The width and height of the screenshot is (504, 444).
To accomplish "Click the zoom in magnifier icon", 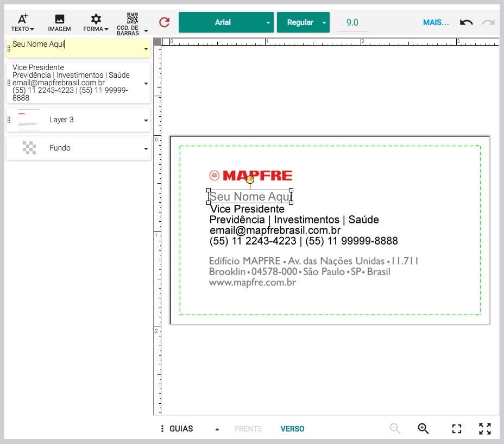I will 423,429.
